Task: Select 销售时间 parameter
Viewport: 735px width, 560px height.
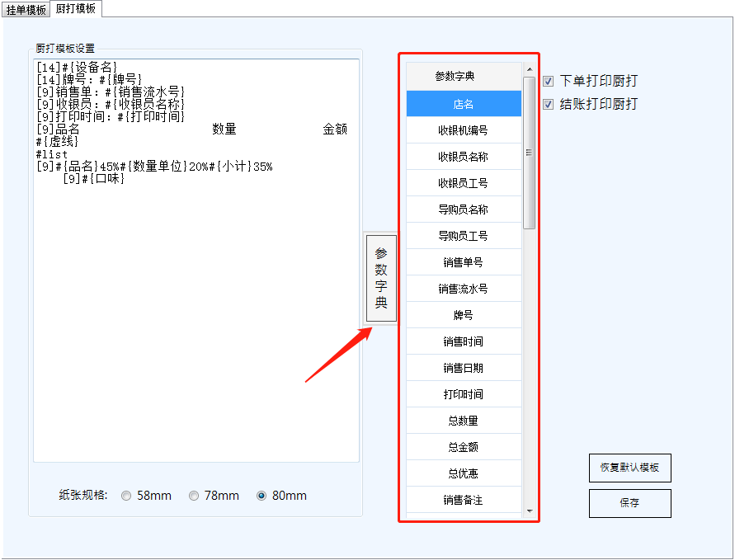Action: tap(464, 341)
